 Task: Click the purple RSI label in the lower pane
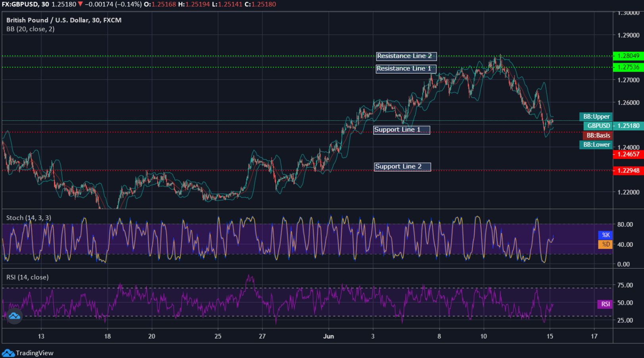click(605, 304)
